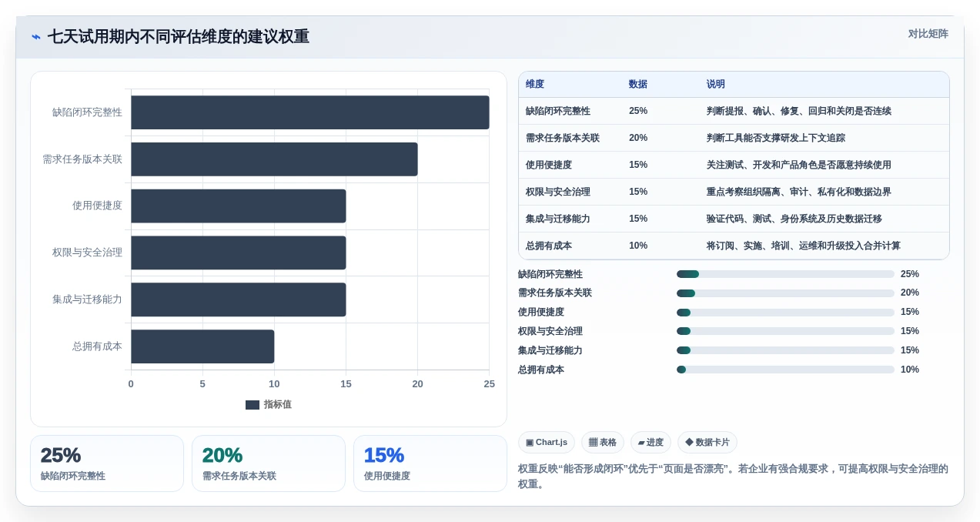Click the blue icon beside the dashboard title
This screenshot has height=522, width=980.
coord(35,37)
